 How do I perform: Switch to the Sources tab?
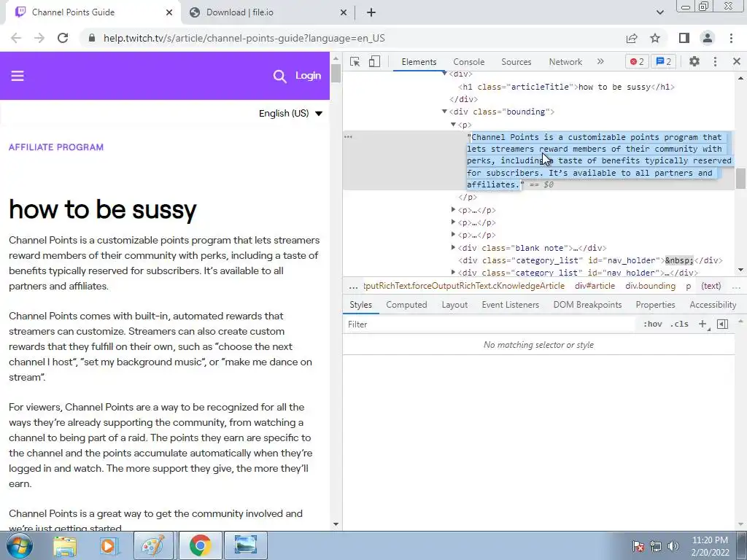(516, 62)
